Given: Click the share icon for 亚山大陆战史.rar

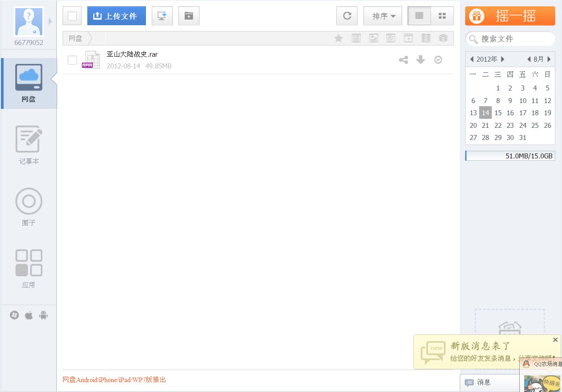Looking at the screenshot, I should point(403,60).
